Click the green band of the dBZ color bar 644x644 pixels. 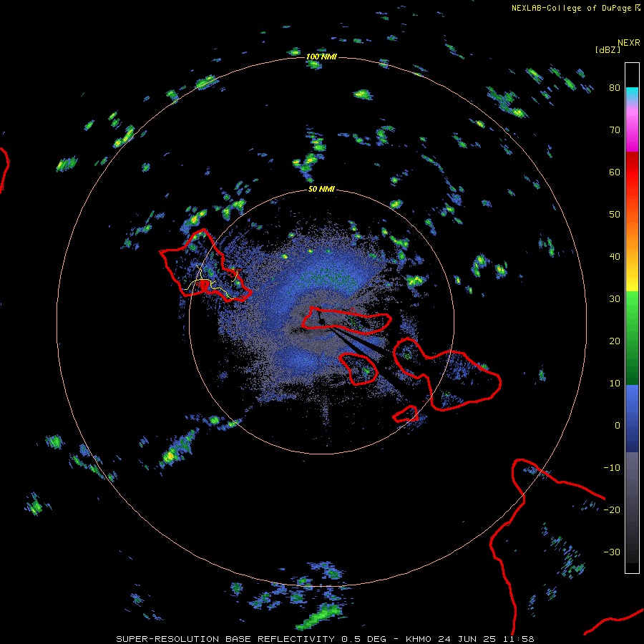tap(632, 338)
